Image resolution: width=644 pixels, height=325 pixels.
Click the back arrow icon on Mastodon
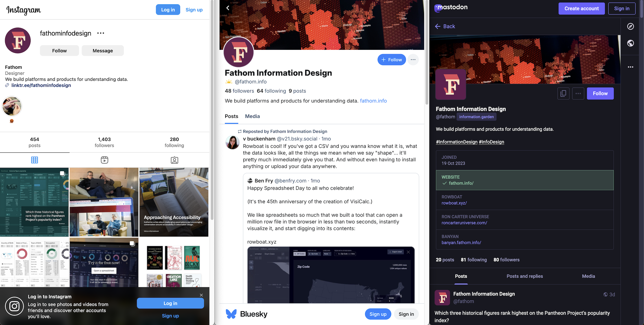[438, 26]
